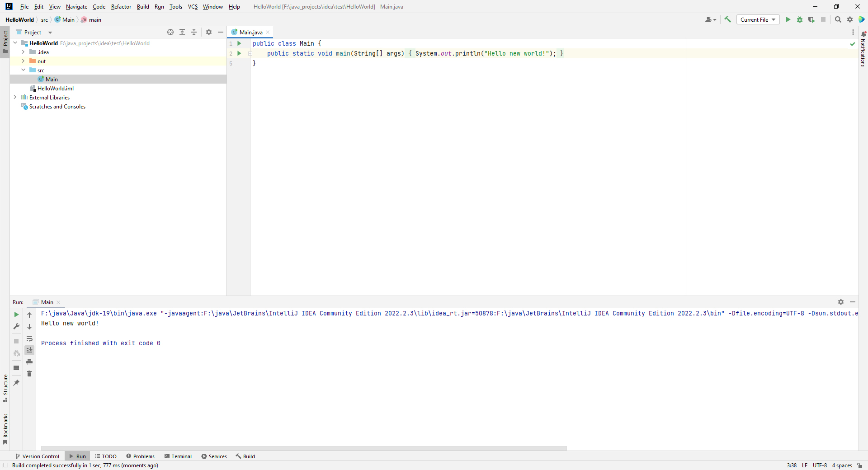This screenshot has height=470, width=868.
Task: Click the LF line separator widget
Action: pyautogui.click(x=805, y=465)
